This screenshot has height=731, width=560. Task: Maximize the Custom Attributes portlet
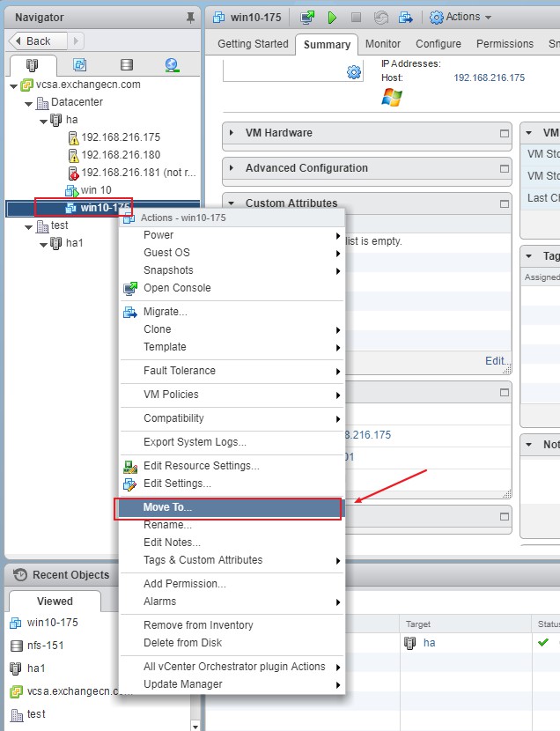click(x=505, y=203)
